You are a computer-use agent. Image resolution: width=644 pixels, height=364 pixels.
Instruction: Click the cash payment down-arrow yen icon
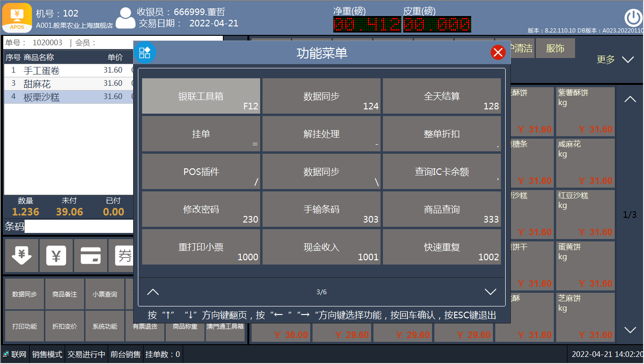coord(21,256)
